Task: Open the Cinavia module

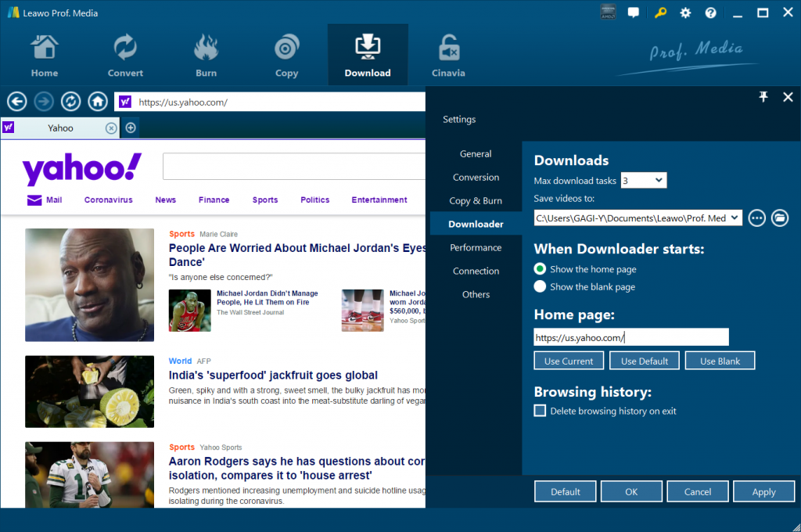Action: (x=448, y=56)
